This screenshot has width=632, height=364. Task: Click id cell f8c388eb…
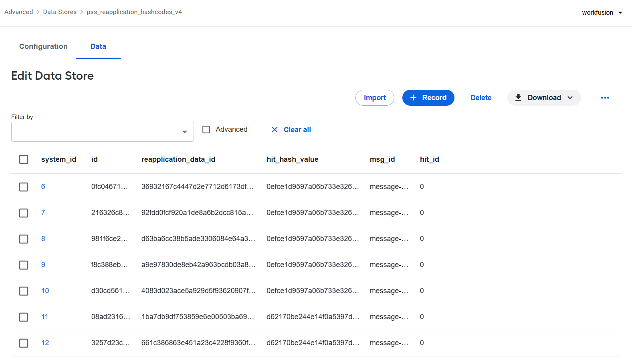pos(109,265)
